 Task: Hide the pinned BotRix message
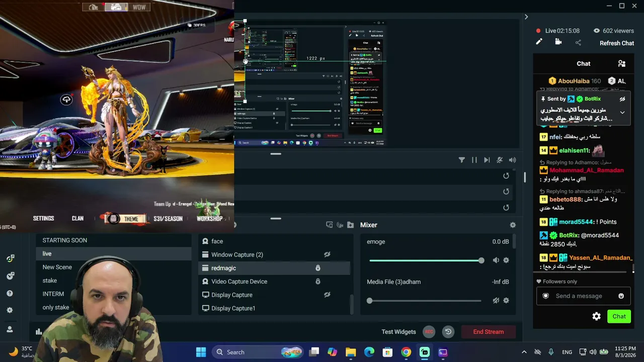pos(622,99)
